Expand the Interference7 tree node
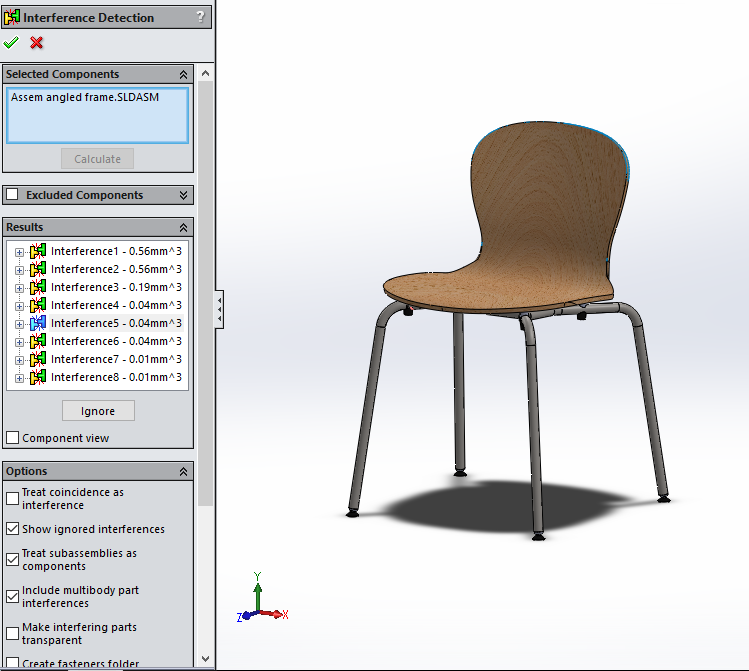The width and height of the screenshot is (749, 671). point(19,360)
